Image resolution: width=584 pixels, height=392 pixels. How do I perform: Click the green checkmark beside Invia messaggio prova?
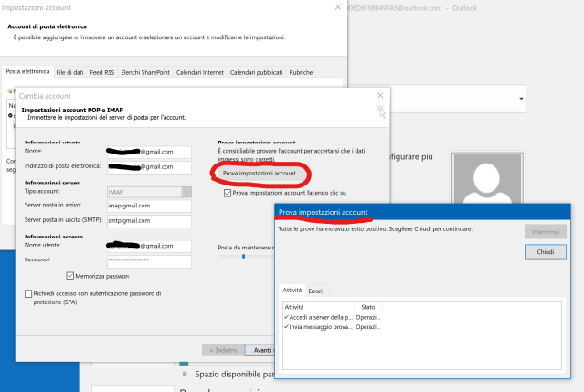[287, 326]
